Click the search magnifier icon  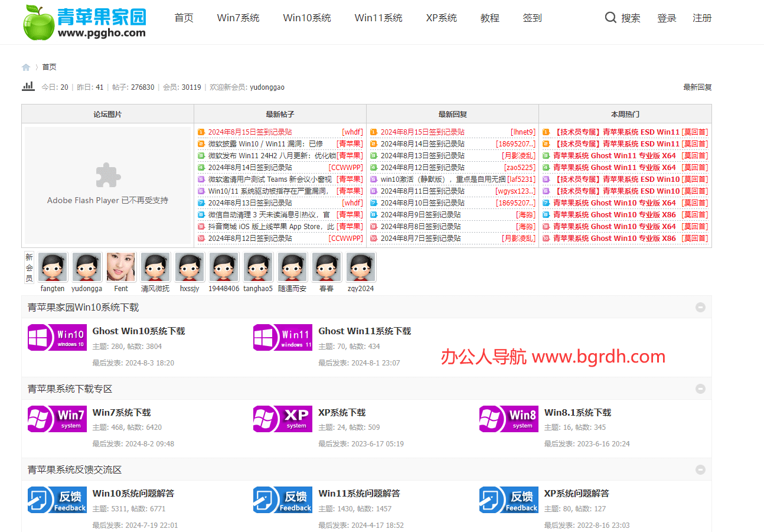pos(610,18)
